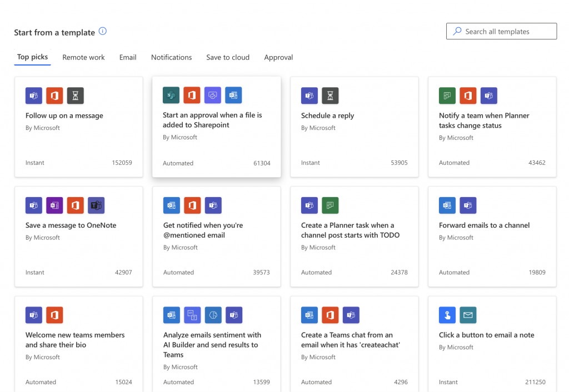Select the Approval tab

(278, 57)
